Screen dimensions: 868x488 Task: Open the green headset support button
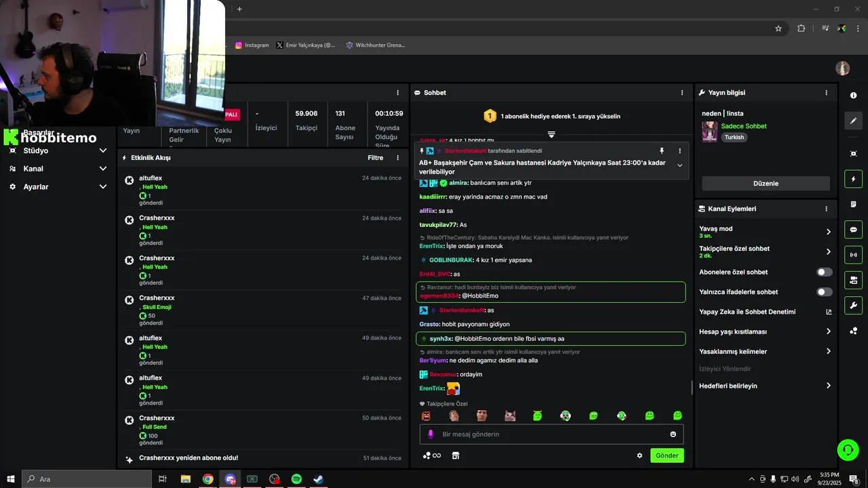(847, 449)
